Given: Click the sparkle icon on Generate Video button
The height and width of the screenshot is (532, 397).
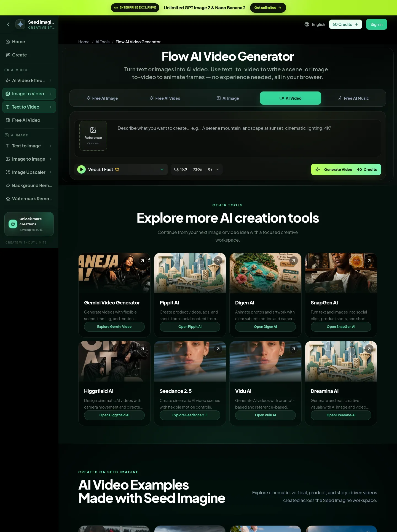Looking at the screenshot, I should pos(318,169).
